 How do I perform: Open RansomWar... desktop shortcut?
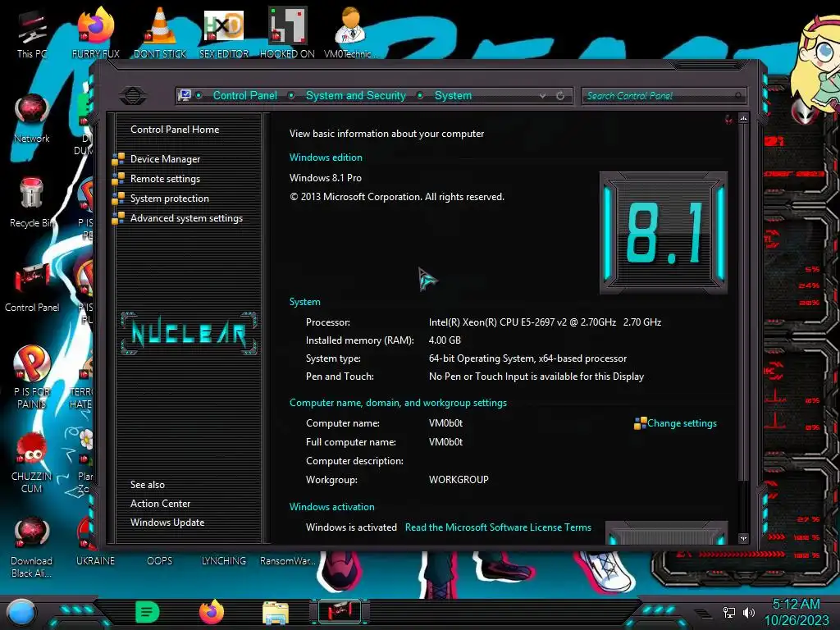pos(287,560)
